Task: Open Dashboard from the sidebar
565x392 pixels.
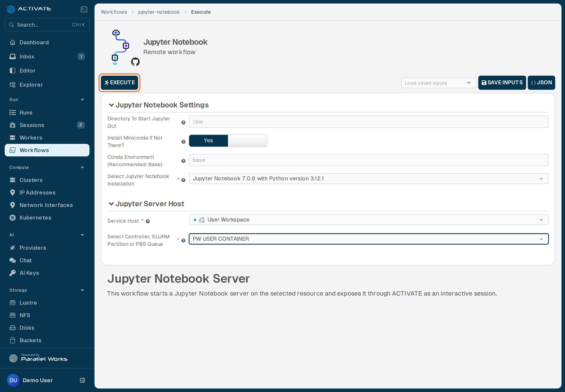Action: click(x=47, y=43)
